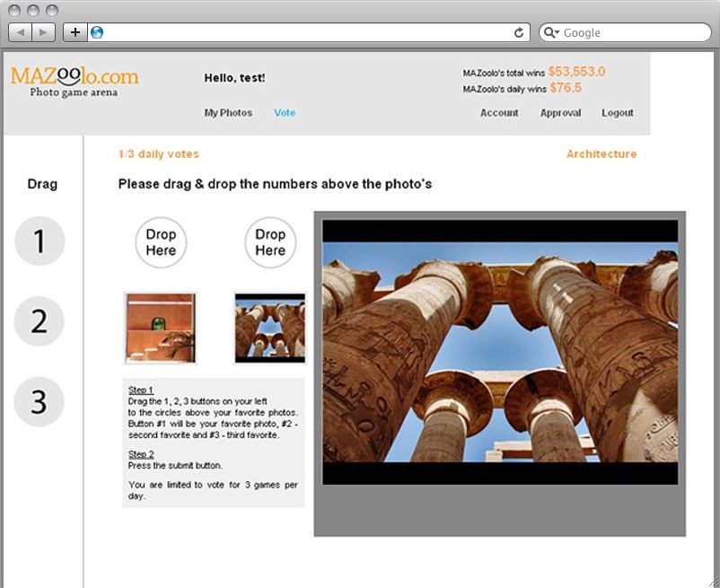Screen dimensions: 720x588
Task: Switch to the Vote tab
Action: click(285, 113)
